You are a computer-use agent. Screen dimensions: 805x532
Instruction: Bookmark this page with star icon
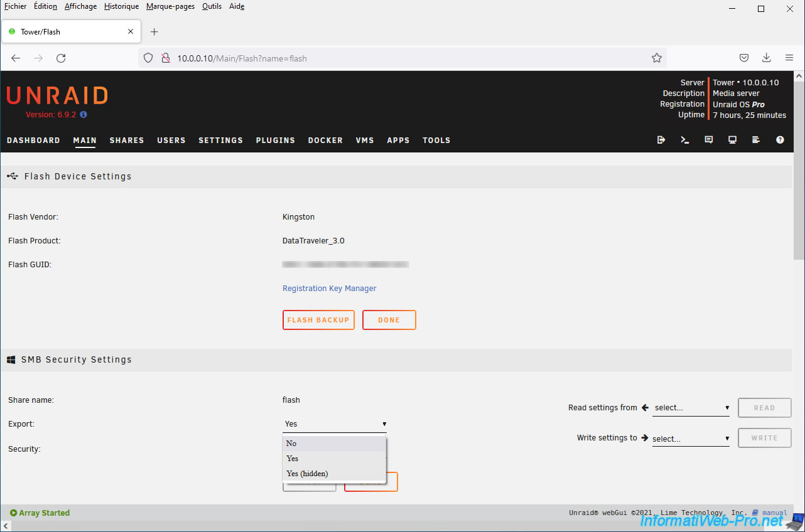click(657, 58)
